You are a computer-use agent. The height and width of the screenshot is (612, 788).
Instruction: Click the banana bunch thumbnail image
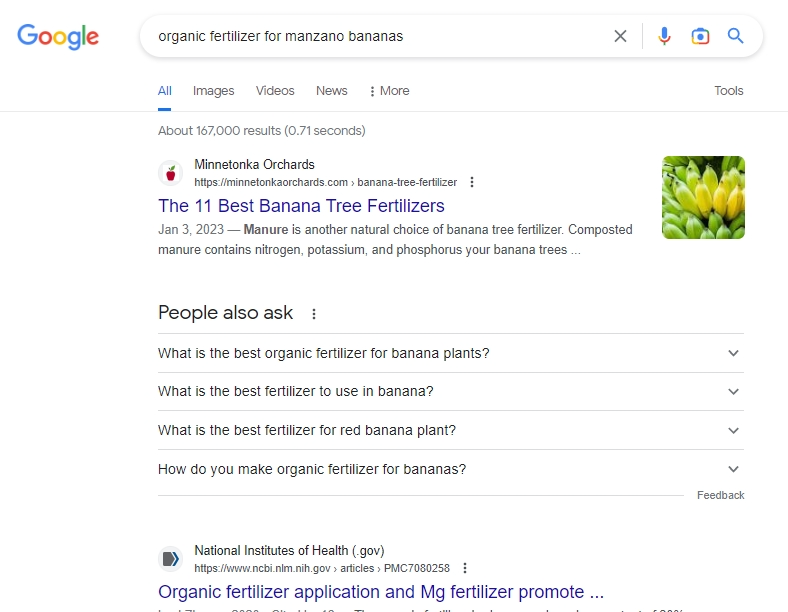[x=703, y=197]
